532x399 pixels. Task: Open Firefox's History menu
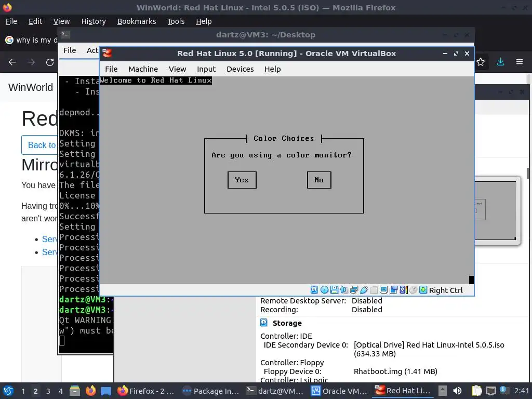(x=94, y=21)
